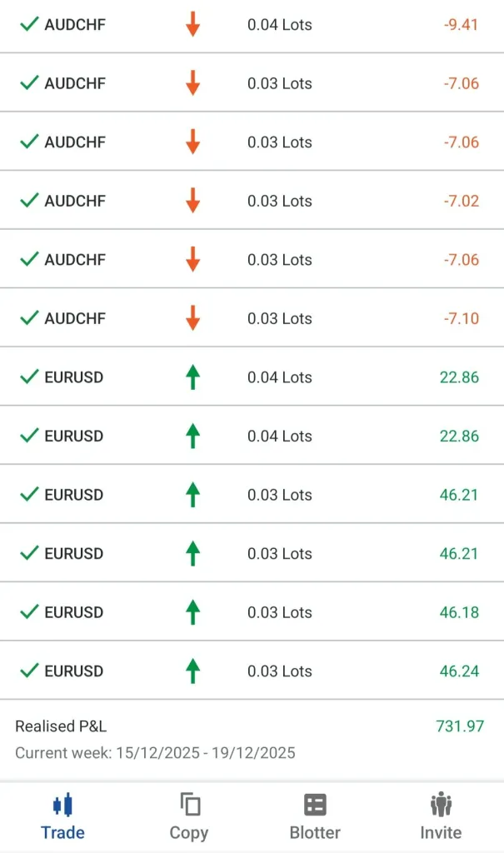Tap the Blotter list icon

[x=315, y=805]
